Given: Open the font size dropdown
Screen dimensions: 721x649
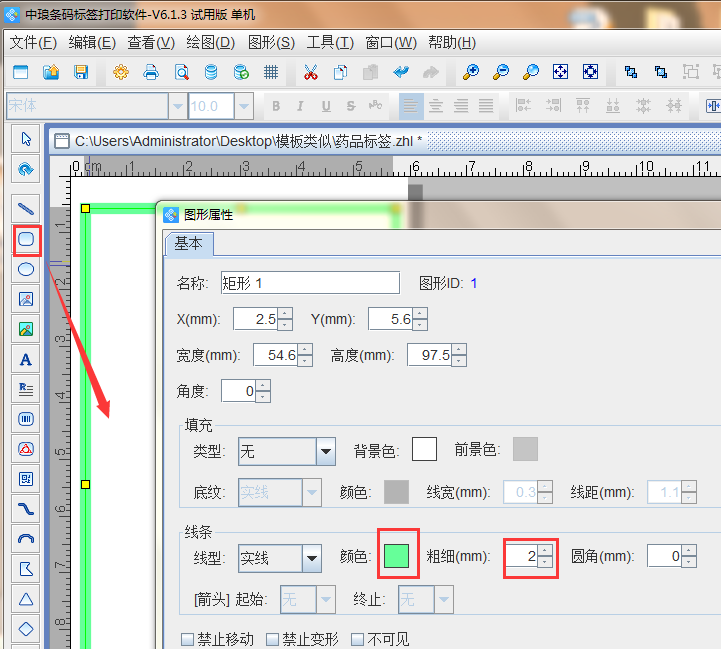Looking at the screenshot, I should [x=246, y=106].
